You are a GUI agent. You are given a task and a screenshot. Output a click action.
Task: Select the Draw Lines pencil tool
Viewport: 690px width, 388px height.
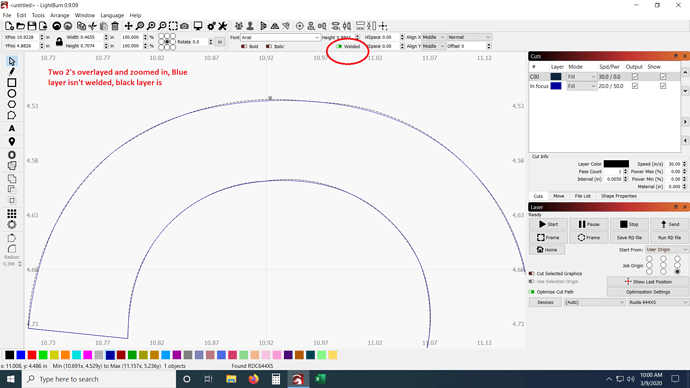pos(12,72)
